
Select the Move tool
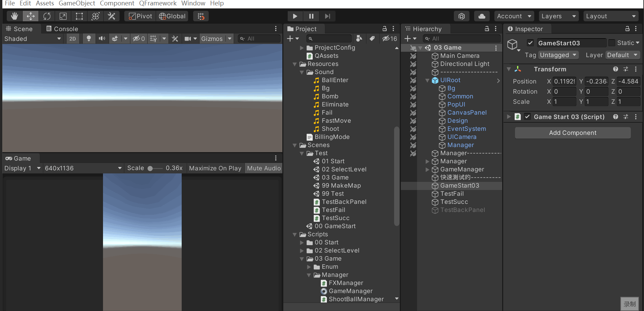[x=31, y=16]
